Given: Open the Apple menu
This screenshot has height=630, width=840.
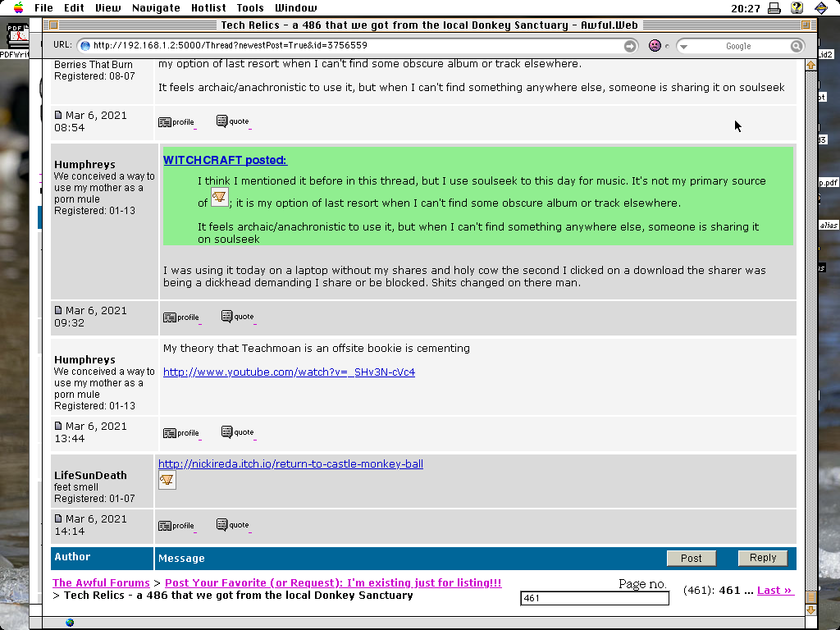Looking at the screenshot, I should click(18, 8).
